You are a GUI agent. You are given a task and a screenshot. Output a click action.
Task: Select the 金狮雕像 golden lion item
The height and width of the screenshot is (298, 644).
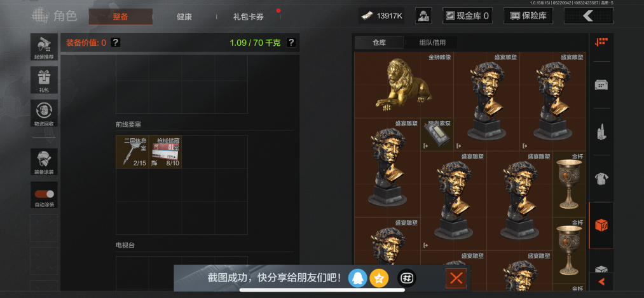tap(404, 85)
